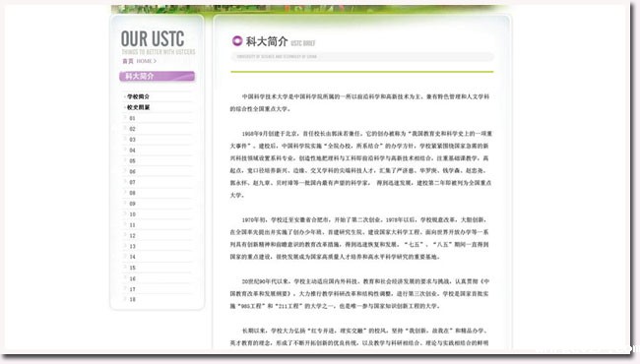640x364 pixels.
Task: Select sidebar item 16
Action: [132, 278]
